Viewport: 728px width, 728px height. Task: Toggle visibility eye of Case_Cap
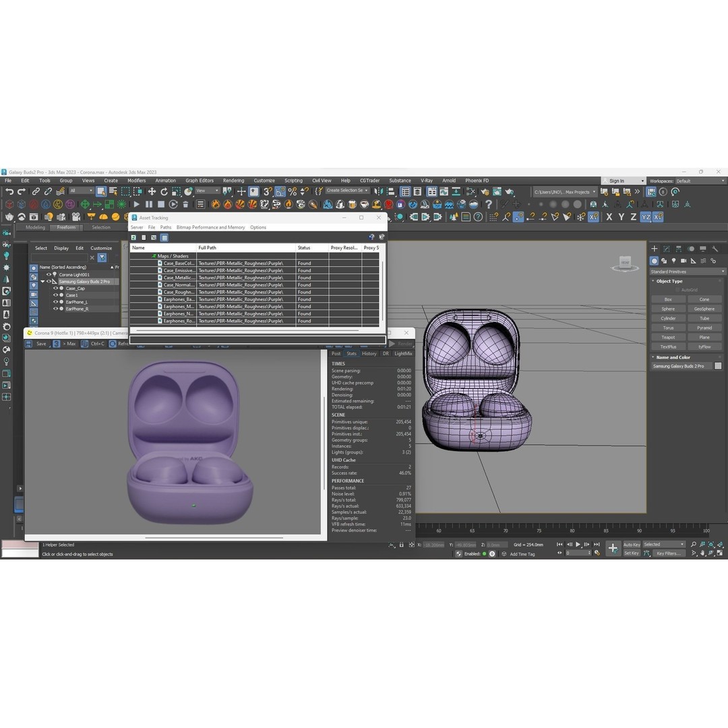coord(55,289)
